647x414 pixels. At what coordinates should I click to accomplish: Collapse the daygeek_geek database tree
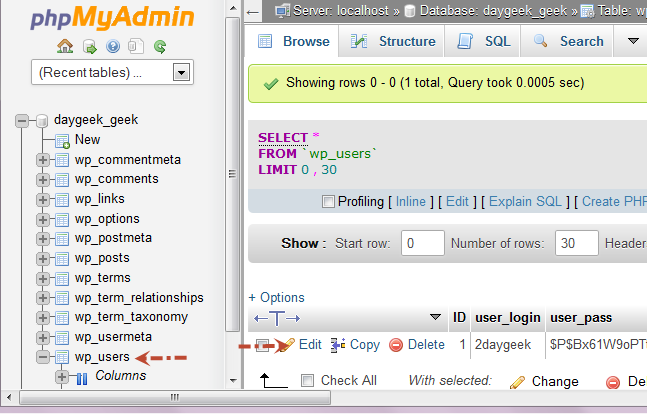tap(22, 121)
